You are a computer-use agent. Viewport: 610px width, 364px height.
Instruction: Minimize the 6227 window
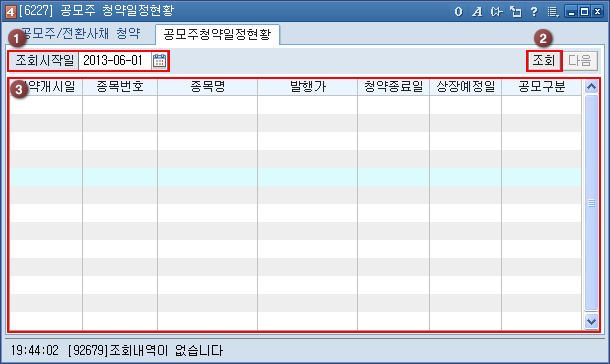click(x=571, y=12)
